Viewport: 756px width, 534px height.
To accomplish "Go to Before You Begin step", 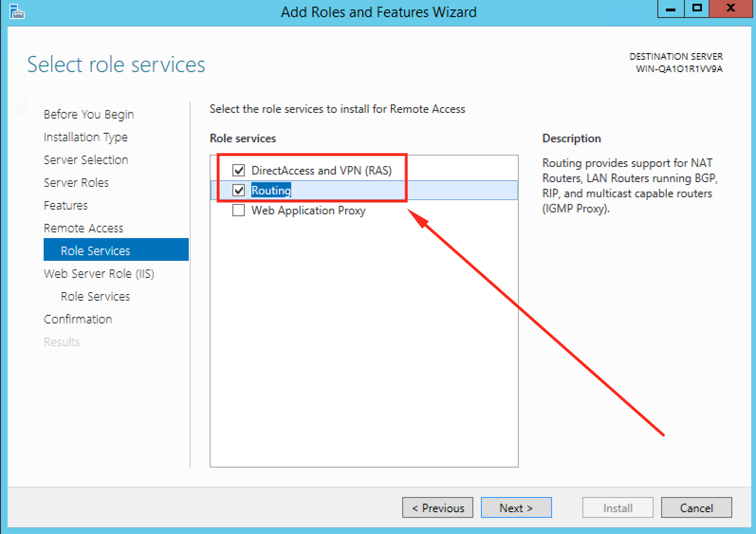I will [89, 114].
